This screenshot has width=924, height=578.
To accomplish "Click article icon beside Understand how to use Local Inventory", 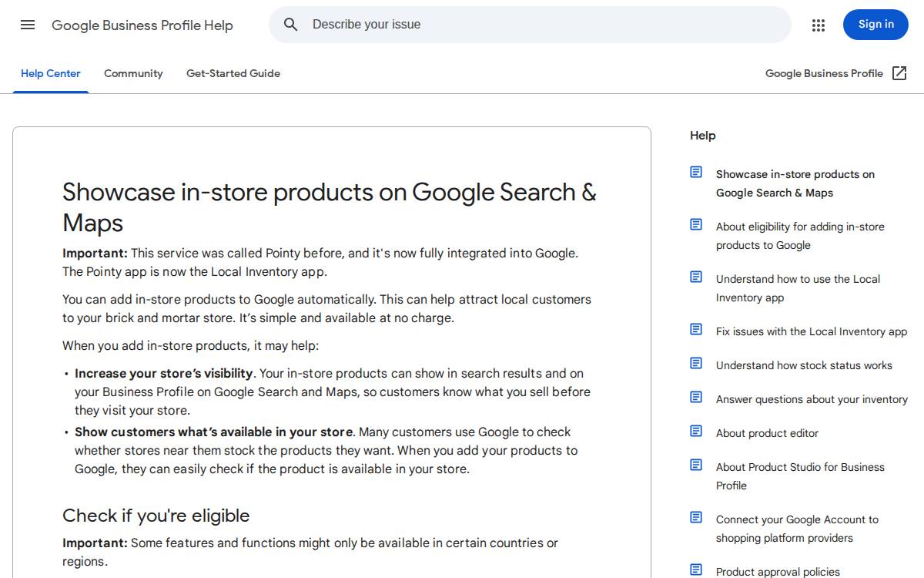I will click(x=696, y=277).
